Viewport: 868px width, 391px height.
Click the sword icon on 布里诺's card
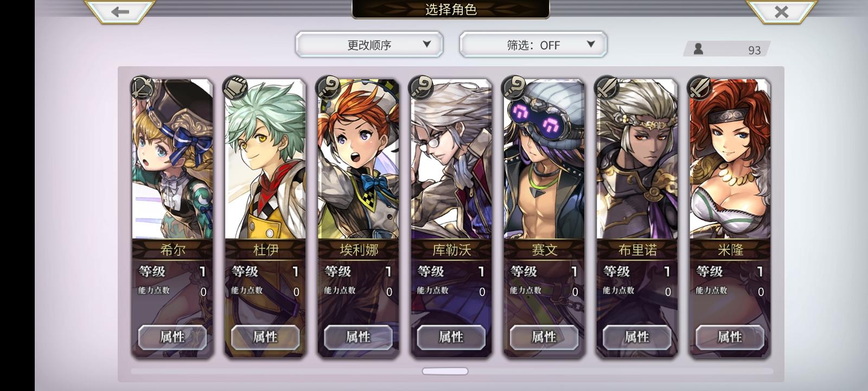[607, 87]
